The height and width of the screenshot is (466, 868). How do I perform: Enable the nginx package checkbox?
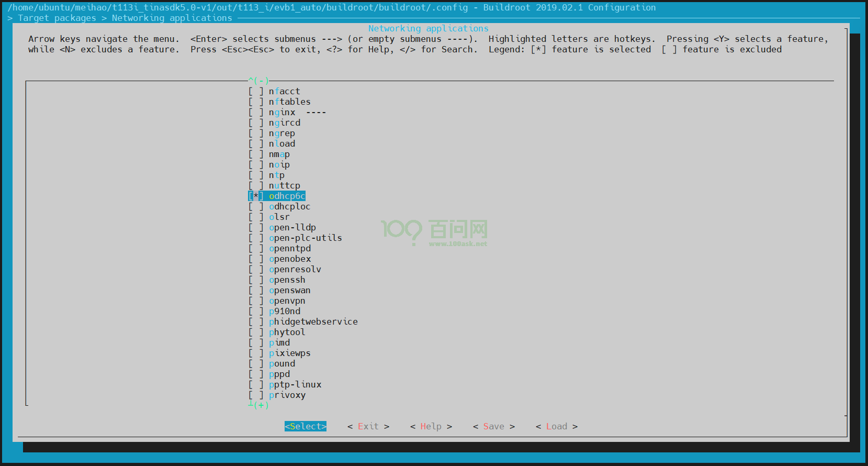256,112
